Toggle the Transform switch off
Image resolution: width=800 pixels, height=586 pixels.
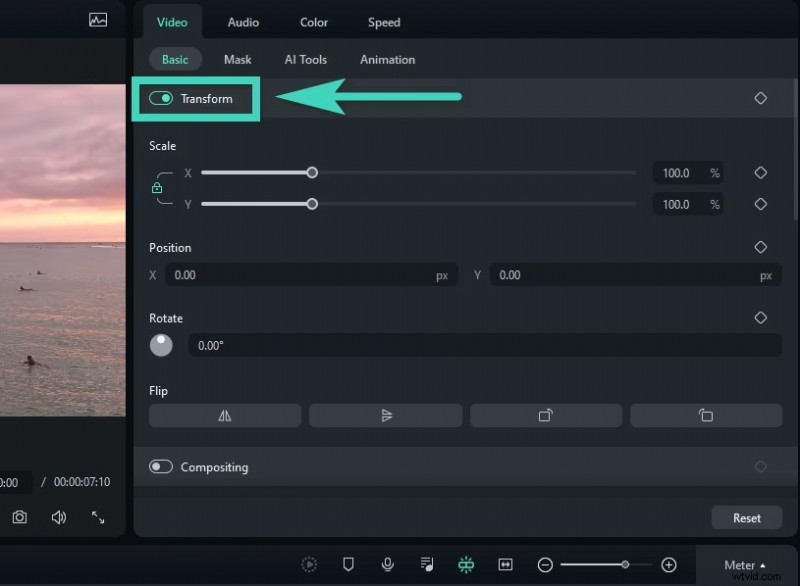(x=162, y=99)
